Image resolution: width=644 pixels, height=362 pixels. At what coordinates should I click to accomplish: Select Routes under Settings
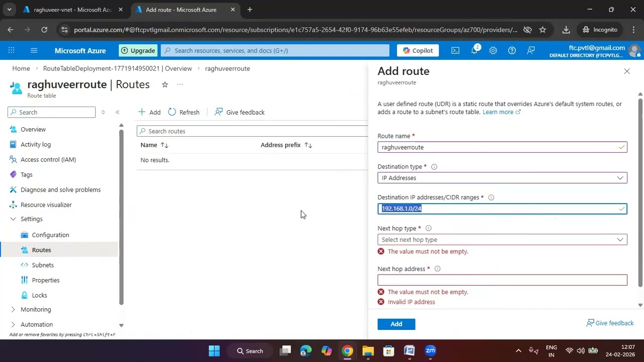coord(41,250)
